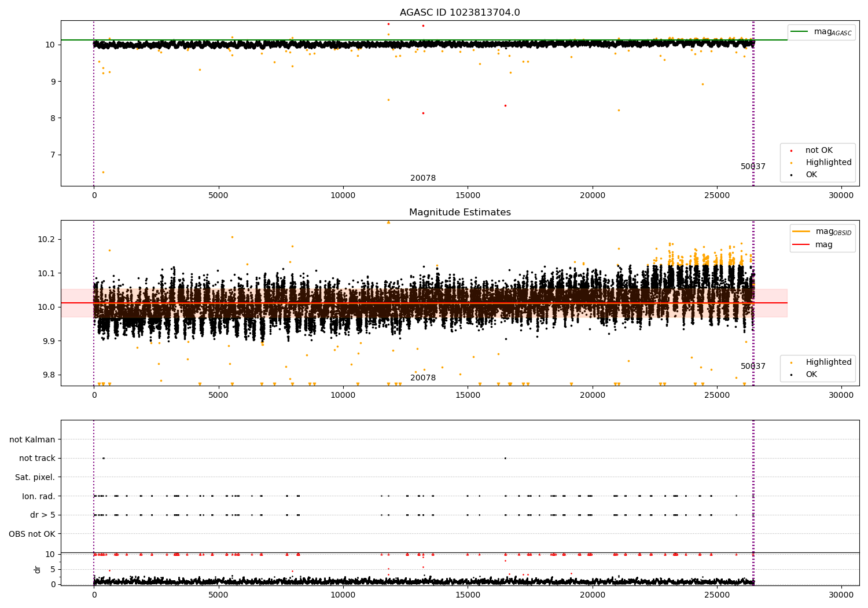Click y-tick '9.8' on Magnitude Estimates plot
This screenshot has width=868, height=608.
click(x=50, y=375)
